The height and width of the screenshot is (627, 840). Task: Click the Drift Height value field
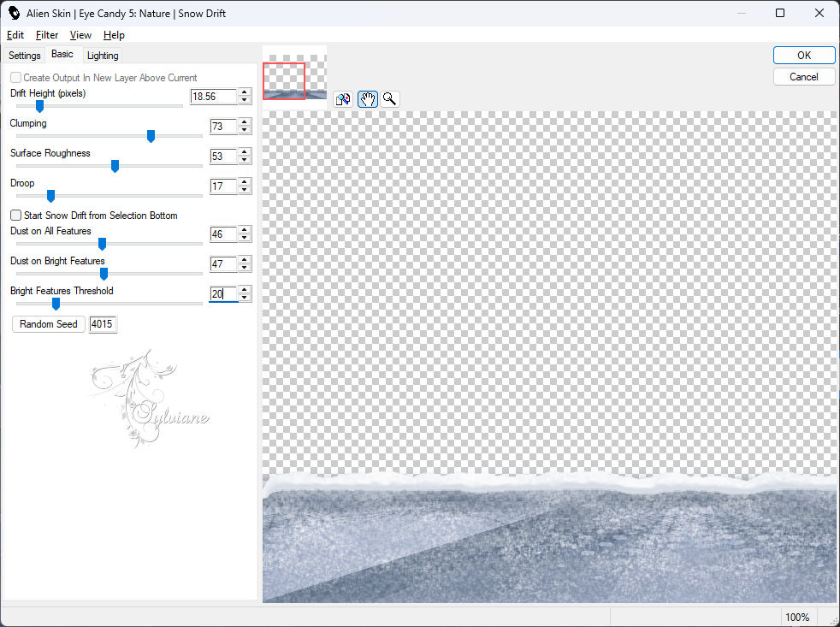click(x=214, y=97)
